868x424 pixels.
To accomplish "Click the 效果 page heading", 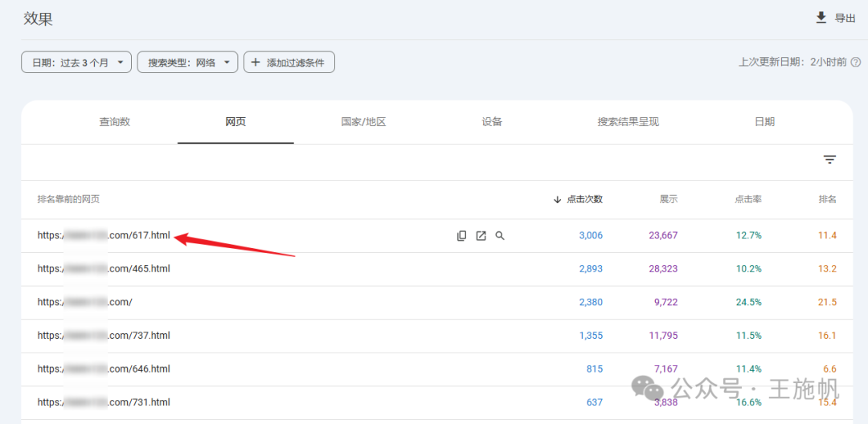I will click(39, 18).
